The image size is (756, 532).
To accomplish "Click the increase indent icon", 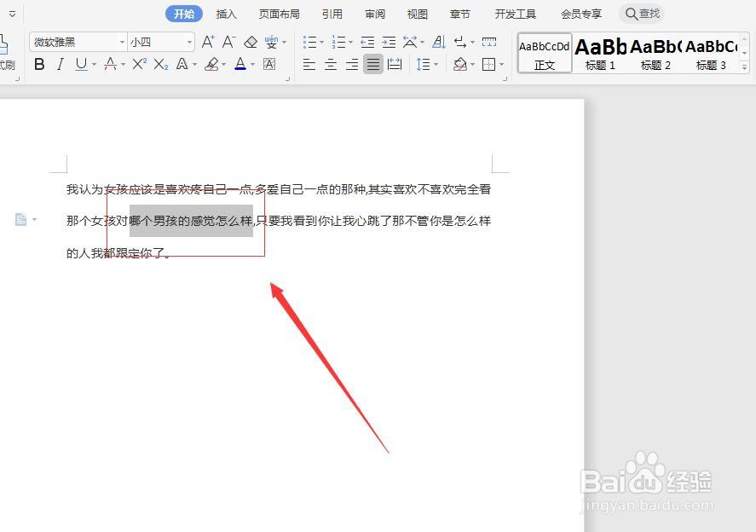I will click(389, 41).
